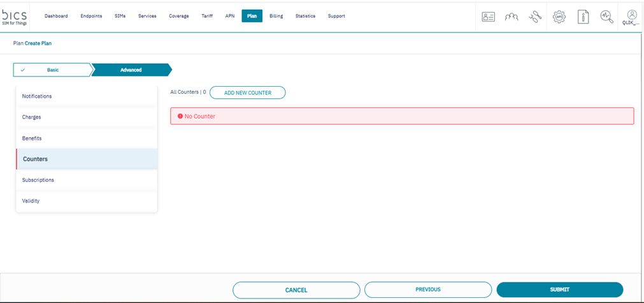Image resolution: width=644 pixels, height=303 pixels.
Task: Click the information document icon
Action: click(583, 17)
